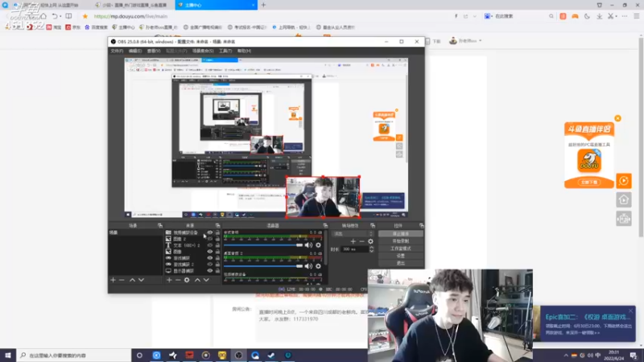The image size is (644, 362).
Task: Click the 开始录制 button
Action: point(400,241)
